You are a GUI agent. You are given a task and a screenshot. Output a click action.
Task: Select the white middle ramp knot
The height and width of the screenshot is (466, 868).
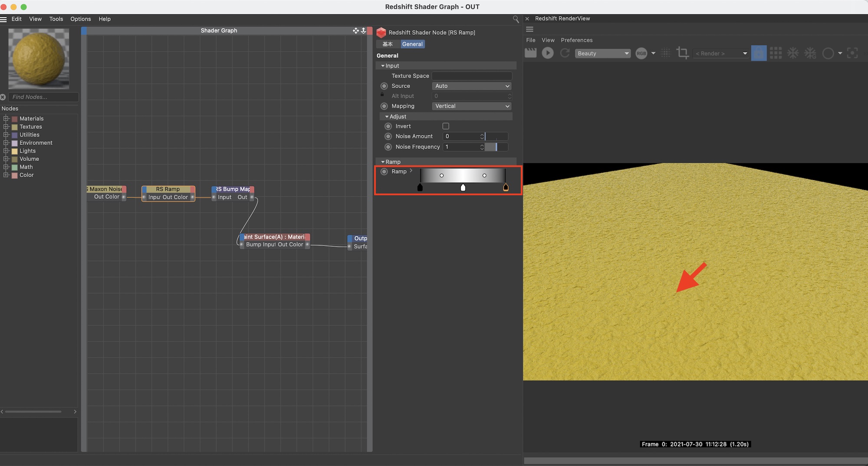click(x=463, y=187)
